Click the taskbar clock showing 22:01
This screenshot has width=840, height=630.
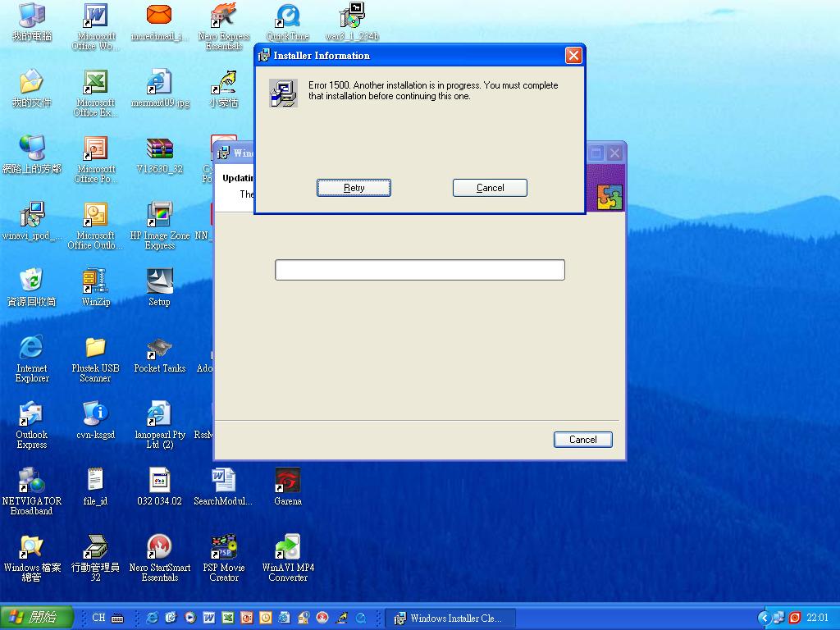click(818, 618)
